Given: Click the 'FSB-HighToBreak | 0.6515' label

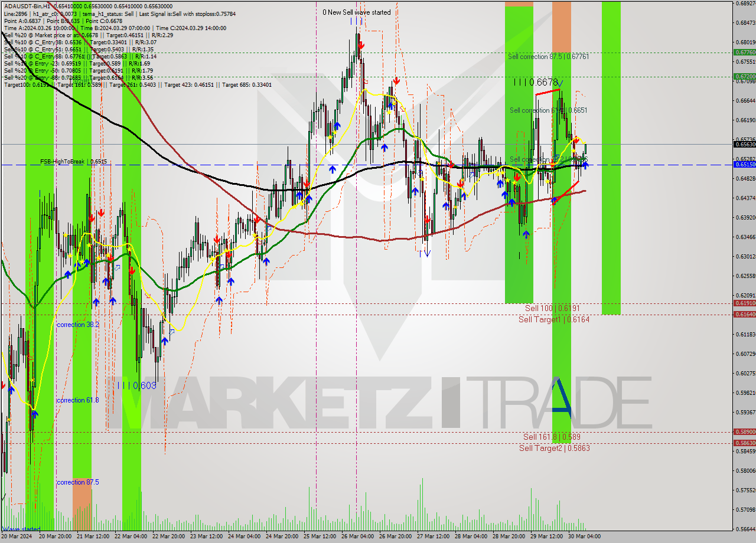Looking at the screenshot, I should (x=74, y=161).
